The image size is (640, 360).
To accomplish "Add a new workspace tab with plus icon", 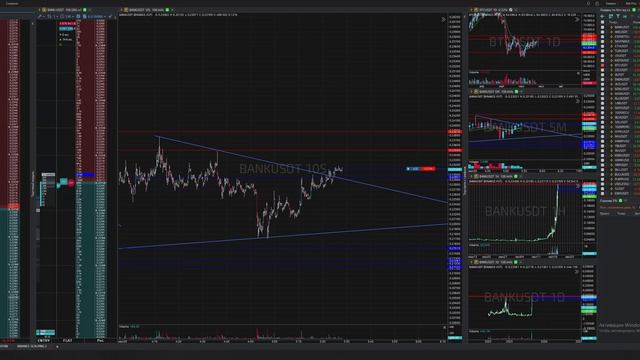I will click(x=57, y=347).
